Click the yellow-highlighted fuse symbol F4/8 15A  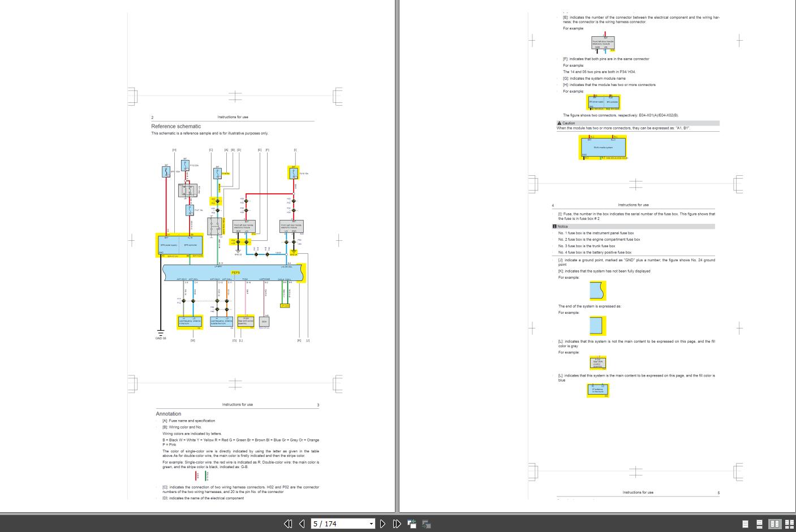(x=294, y=172)
